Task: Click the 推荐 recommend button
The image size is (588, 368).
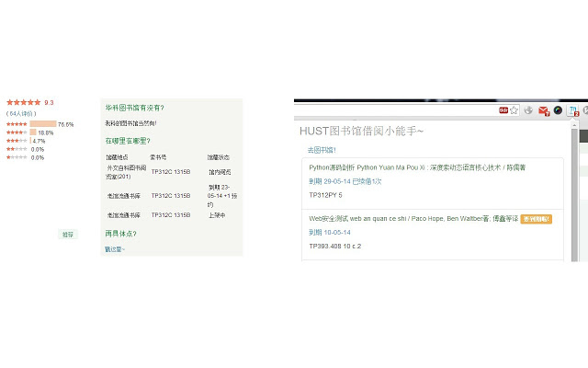Action: [x=68, y=235]
